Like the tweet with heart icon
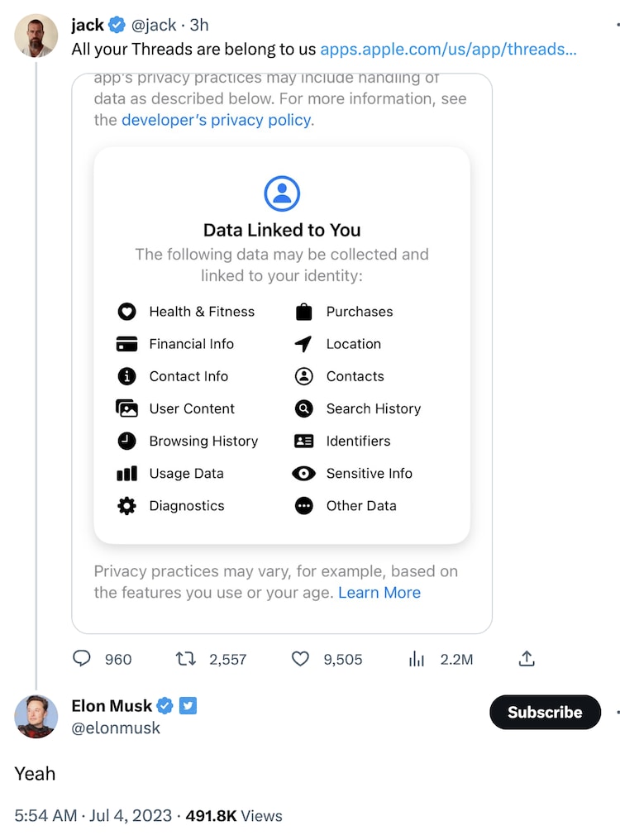Image resolution: width=620 pixels, height=840 pixels. click(301, 658)
